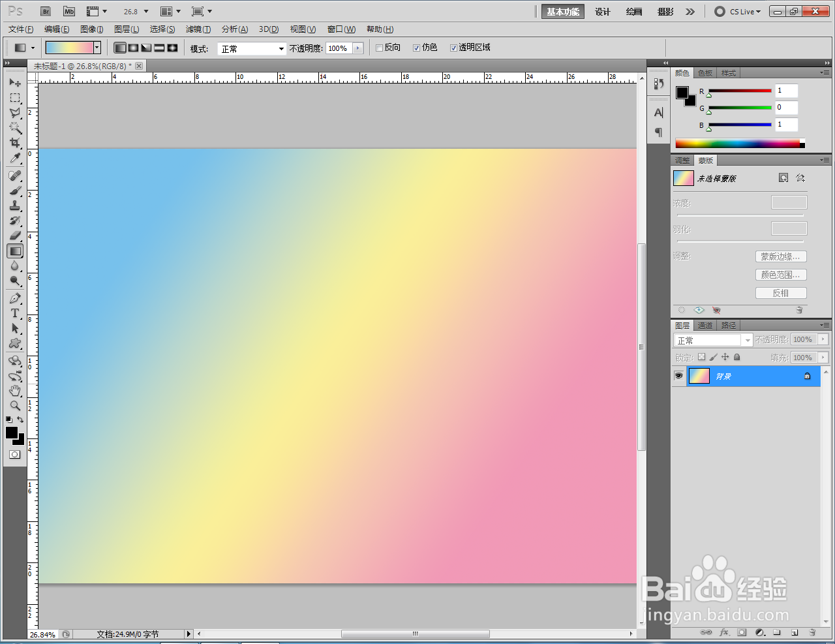Image resolution: width=835 pixels, height=644 pixels.
Task: Create a new layer group
Action: tap(777, 632)
